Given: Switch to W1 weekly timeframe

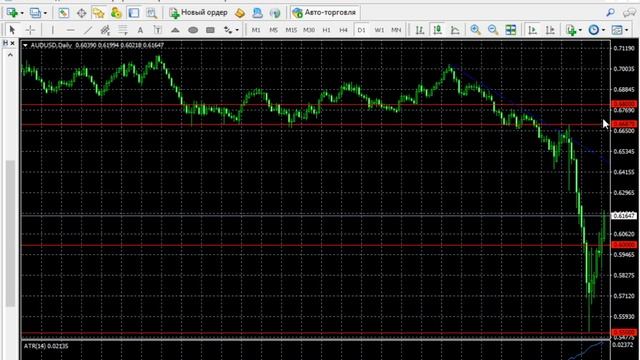Looking at the screenshot, I should click(379, 30).
